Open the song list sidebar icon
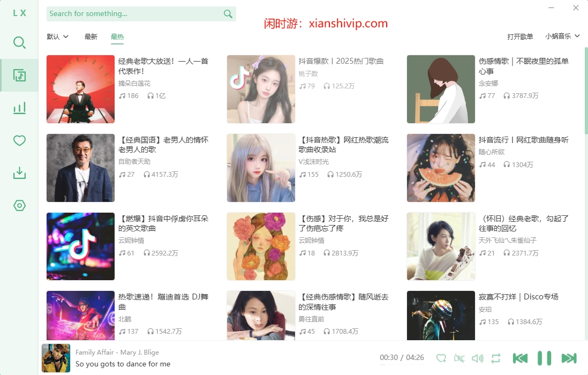This screenshot has width=588, height=375. (19, 76)
